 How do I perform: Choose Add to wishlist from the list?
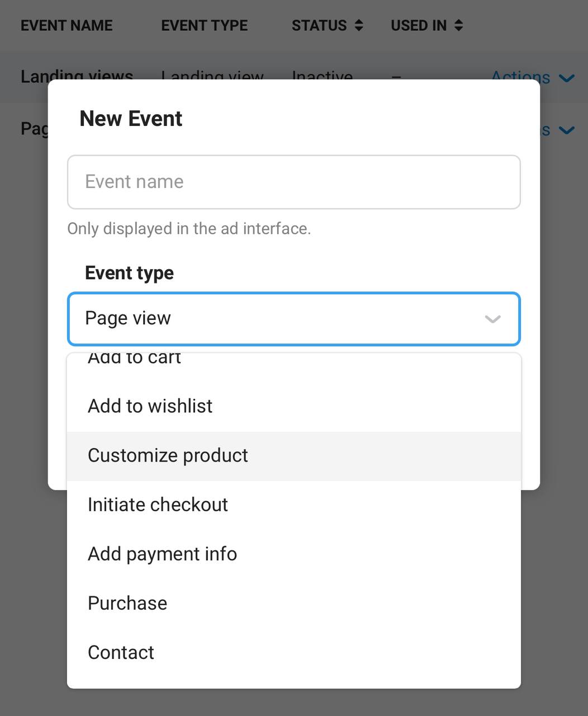[294, 406]
